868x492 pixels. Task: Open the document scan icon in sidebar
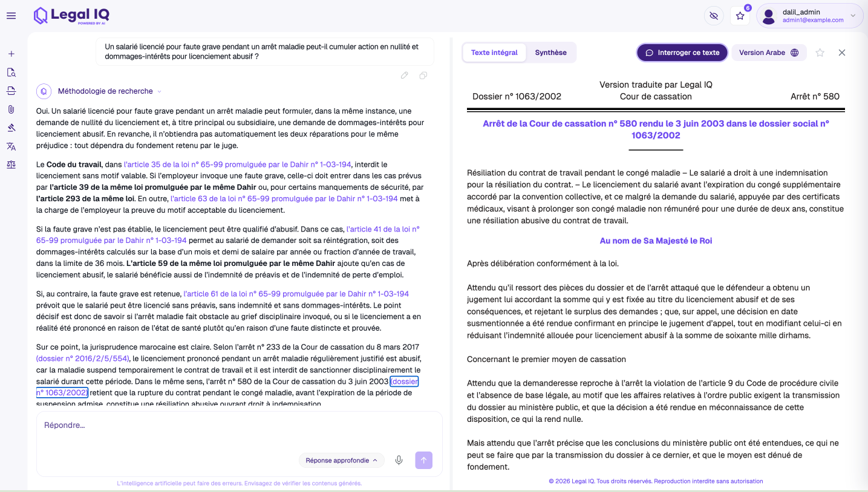11,91
